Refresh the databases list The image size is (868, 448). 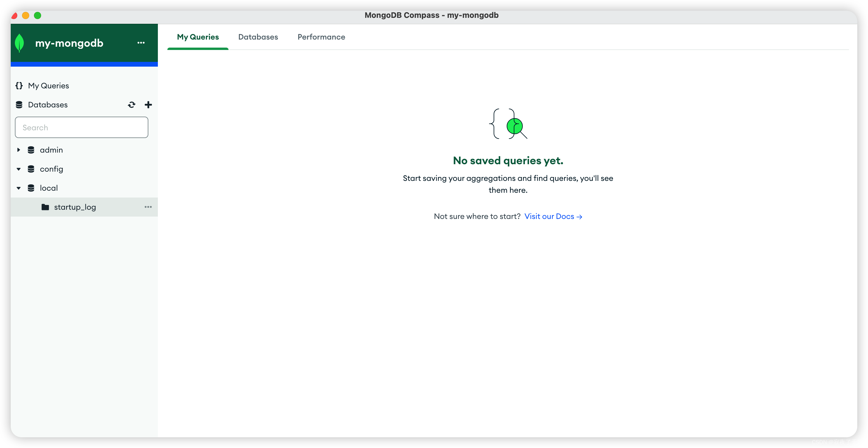tap(131, 105)
